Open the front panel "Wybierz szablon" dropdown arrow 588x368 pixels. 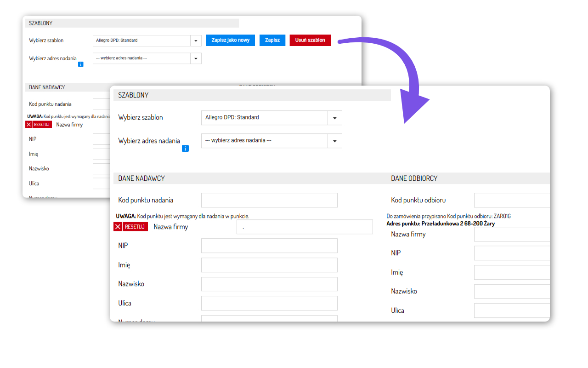[x=334, y=118]
